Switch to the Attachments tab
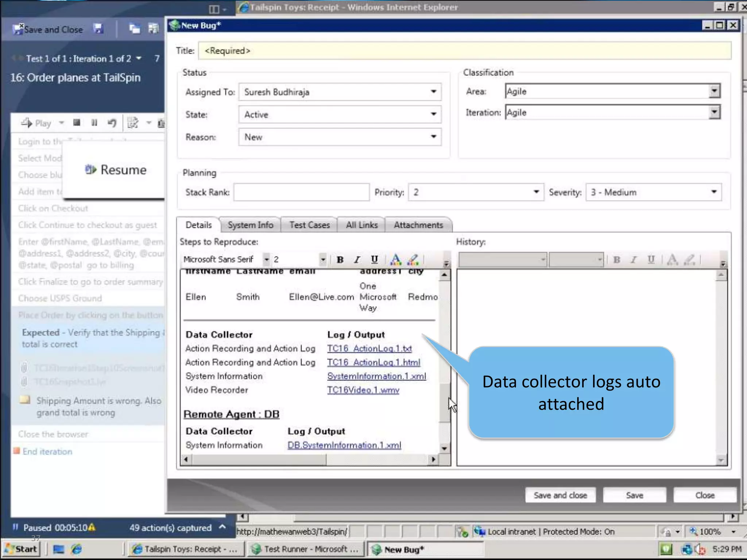 (x=418, y=225)
